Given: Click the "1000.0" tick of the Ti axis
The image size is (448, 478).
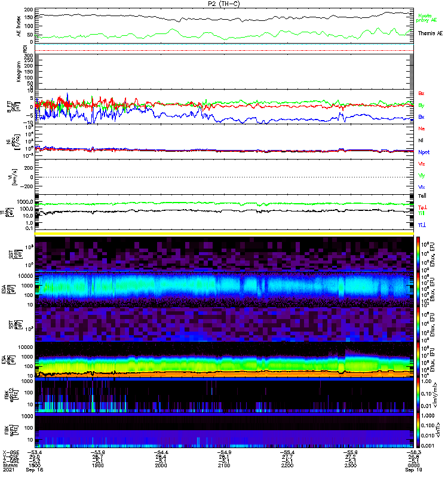Looking at the screenshot, I should (x=25, y=202).
